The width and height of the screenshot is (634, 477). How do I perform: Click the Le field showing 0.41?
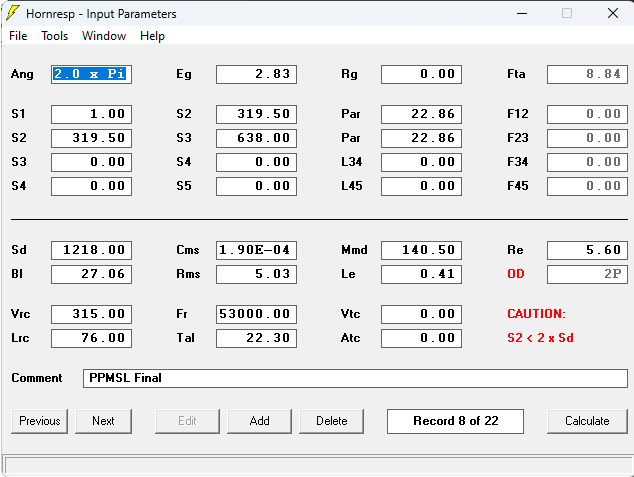(421, 274)
